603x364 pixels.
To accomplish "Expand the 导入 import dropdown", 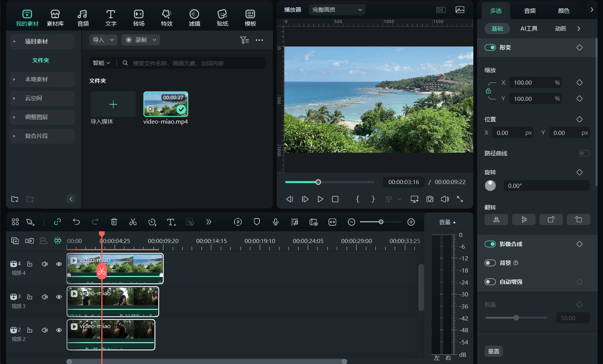I will point(103,40).
